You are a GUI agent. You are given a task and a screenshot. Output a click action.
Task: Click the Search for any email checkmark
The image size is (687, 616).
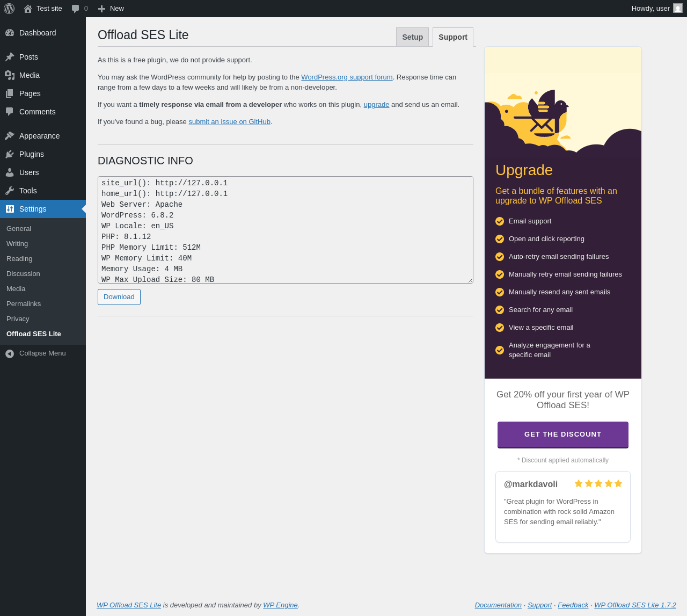click(x=500, y=310)
